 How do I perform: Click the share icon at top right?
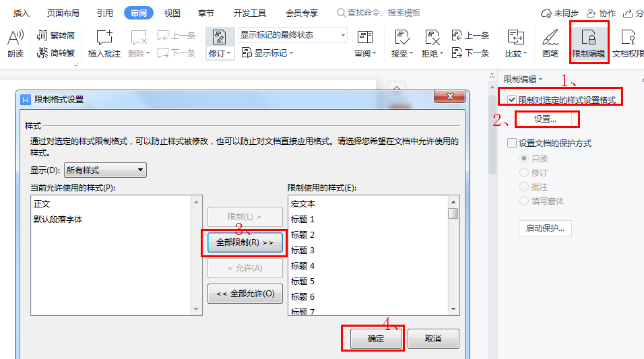point(628,13)
